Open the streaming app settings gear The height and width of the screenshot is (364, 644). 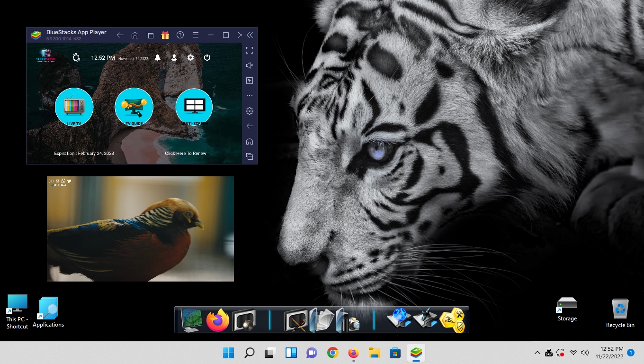tap(190, 57)
